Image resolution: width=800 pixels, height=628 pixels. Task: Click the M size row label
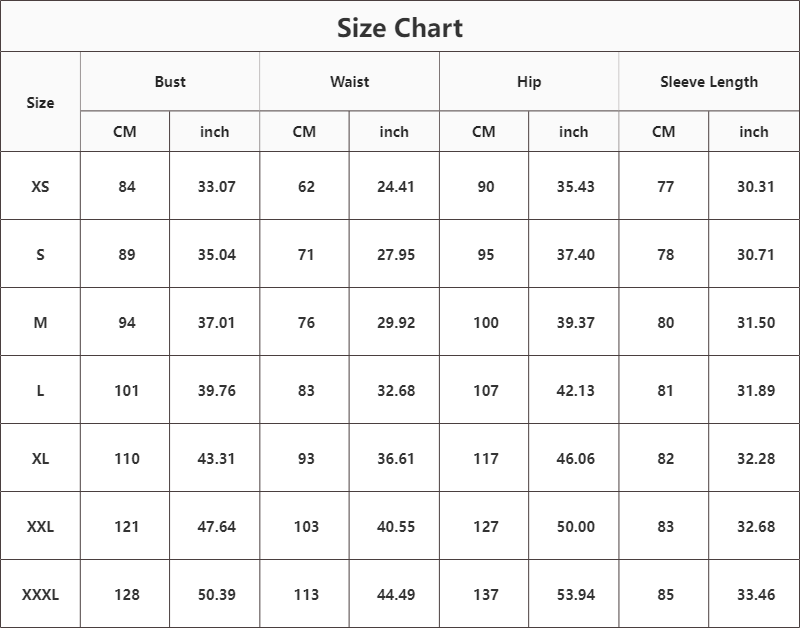click(40, 322)
